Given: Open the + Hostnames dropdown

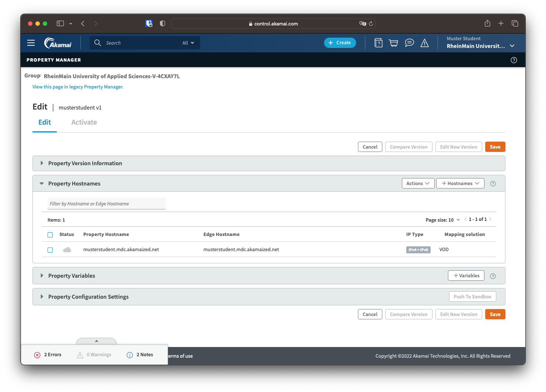Looking at the screenshot, I should (x=460, y=183).
